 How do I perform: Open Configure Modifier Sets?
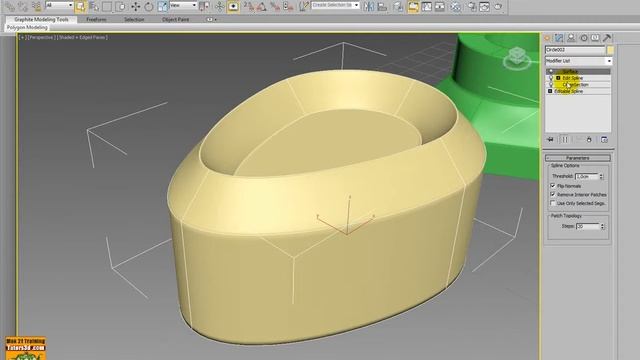(x=604, y=140)
